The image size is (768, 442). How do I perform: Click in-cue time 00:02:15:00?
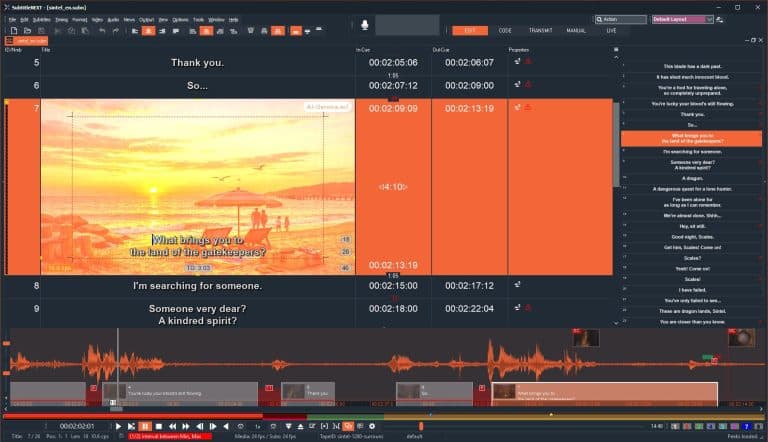[x=393, y=286]
